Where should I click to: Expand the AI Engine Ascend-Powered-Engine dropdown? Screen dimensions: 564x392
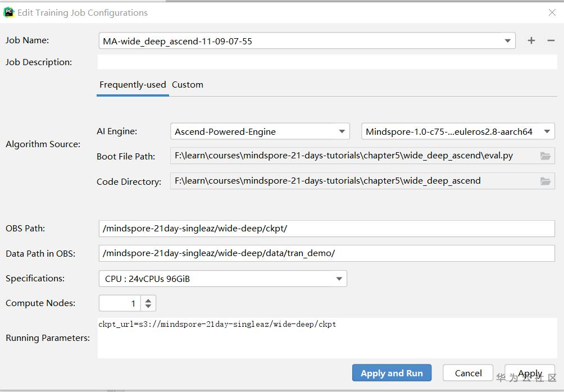[342, 131]
